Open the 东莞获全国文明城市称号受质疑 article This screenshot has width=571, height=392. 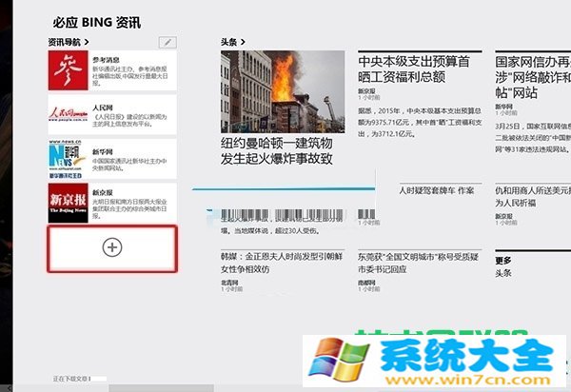pyautogui.click(x=418, y=263)
